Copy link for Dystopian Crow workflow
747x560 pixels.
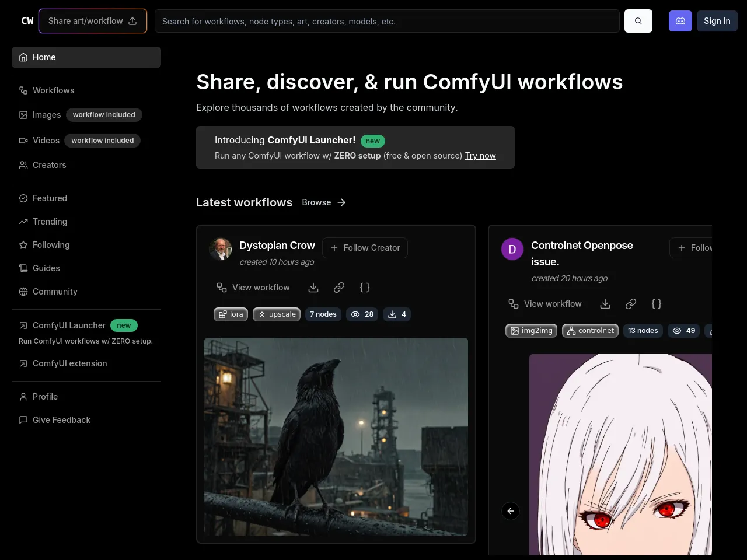click(x=339, y=288)
